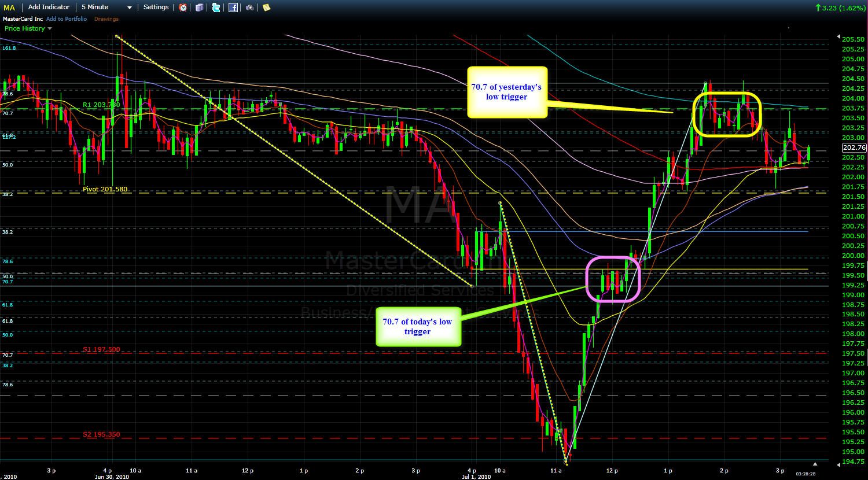Open the yellow sticky note icon
The width and height of the screenshot is (868, 480).
(266, 8)
